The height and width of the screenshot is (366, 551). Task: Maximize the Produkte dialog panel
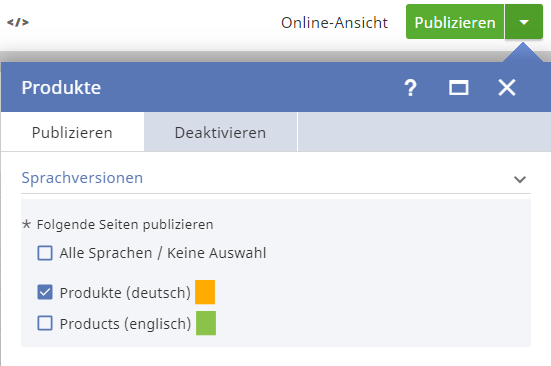tap(459, 87)
